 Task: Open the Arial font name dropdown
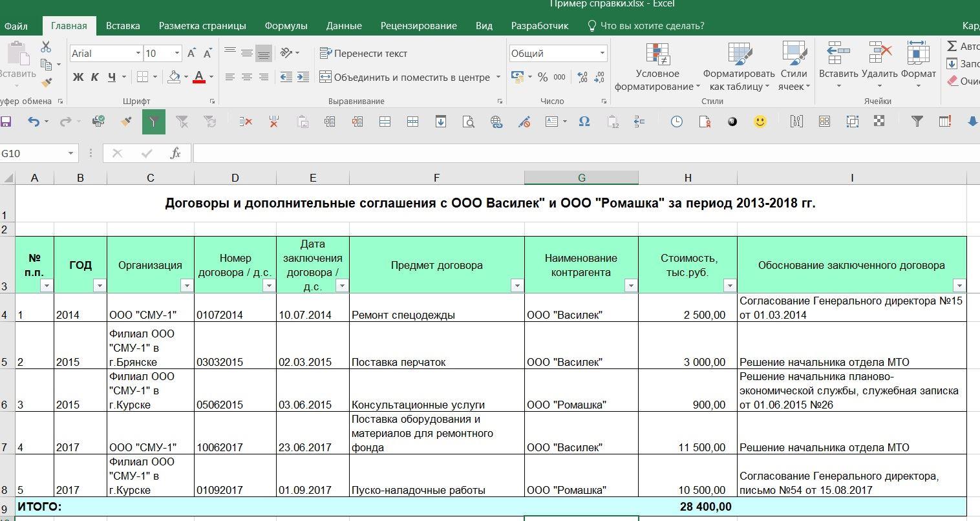(x=138, y=54)
